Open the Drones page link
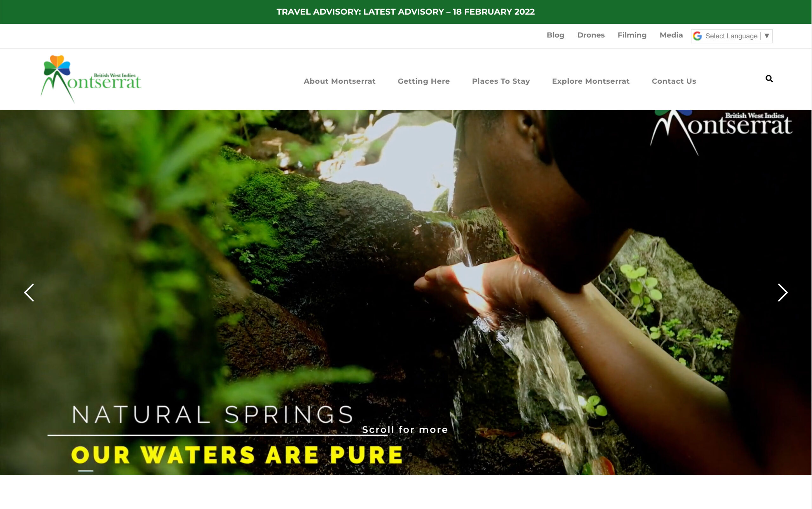 click(591, 35)
